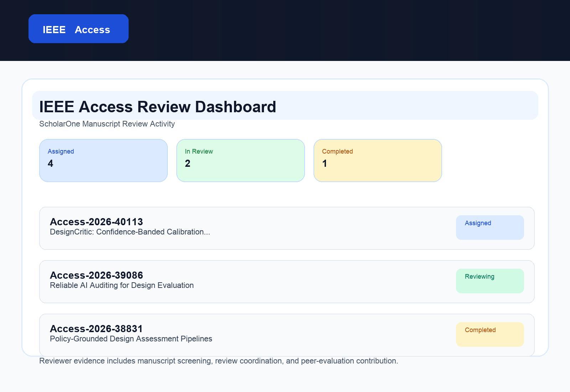Click ScholarOne Manuscript Review Activity subtitle
The height and width of the screenshot is (392, 570).
point(107,124)
